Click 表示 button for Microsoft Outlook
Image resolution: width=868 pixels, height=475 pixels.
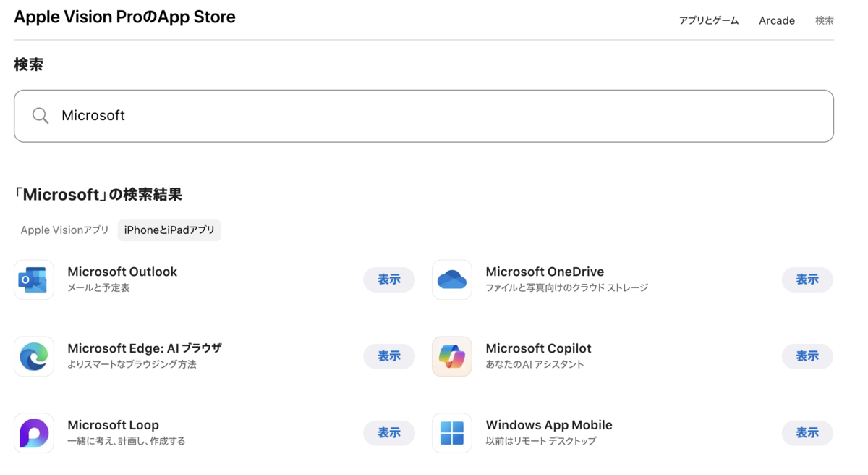pyautogui.click(x=389, y=279)
